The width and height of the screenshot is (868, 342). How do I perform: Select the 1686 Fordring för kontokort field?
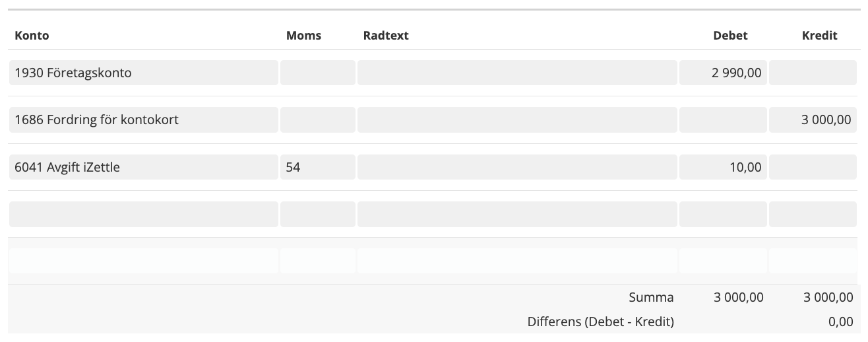point(143,120)
